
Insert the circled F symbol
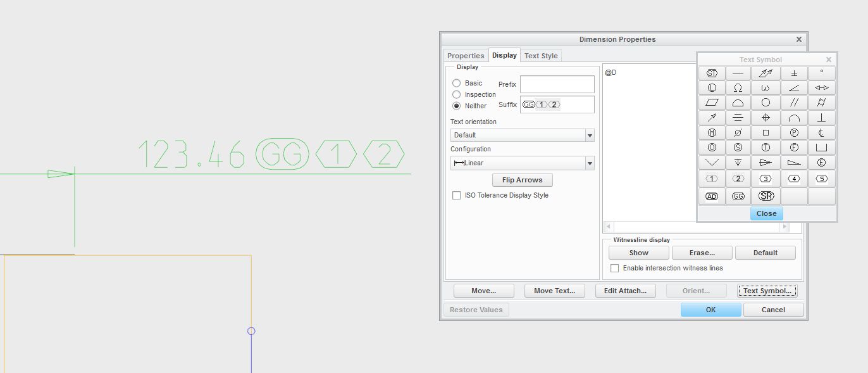click(x=793, y=148)
